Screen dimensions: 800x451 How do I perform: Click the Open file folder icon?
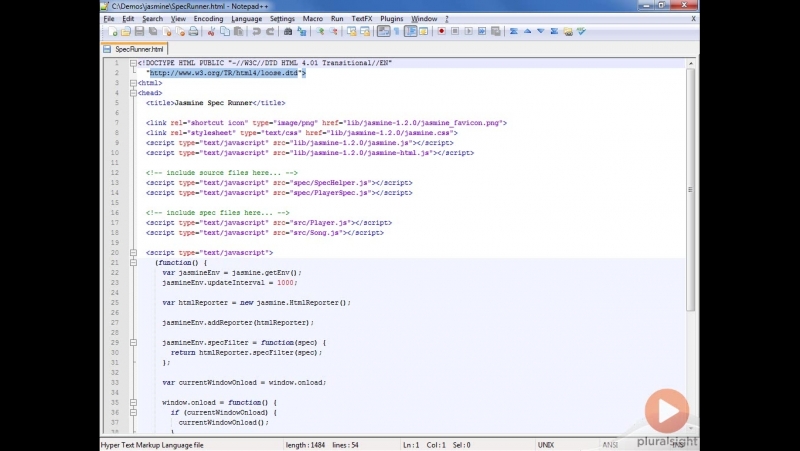(126, 32)
